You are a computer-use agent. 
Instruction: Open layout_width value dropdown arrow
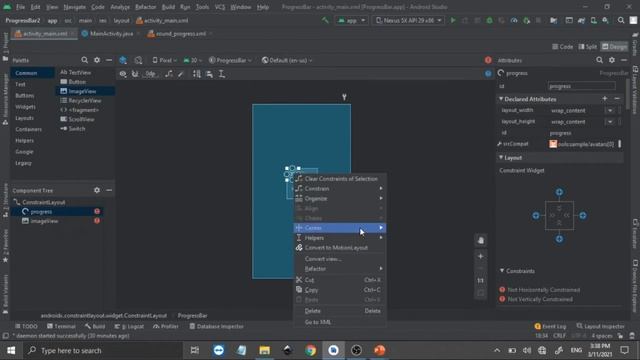click(610, 111)
